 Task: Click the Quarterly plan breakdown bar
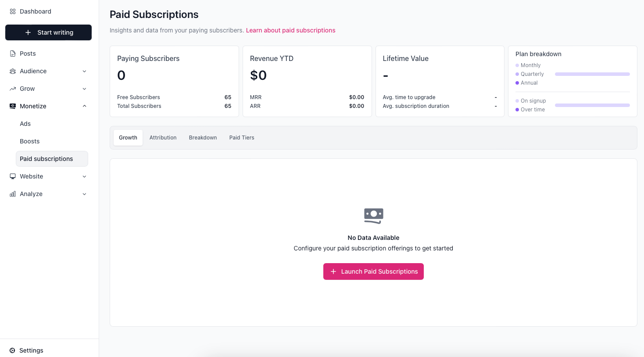coord(592,74)
